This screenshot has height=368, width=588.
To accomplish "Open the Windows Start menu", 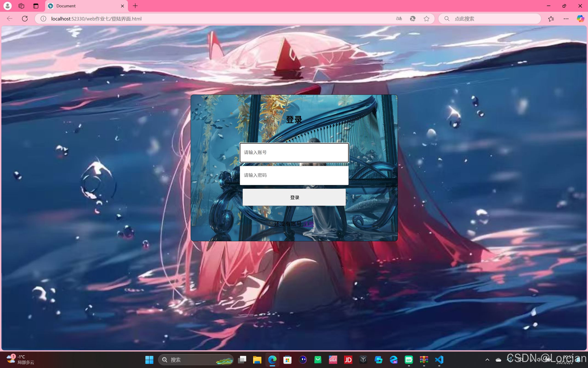I will click(149, 360).
